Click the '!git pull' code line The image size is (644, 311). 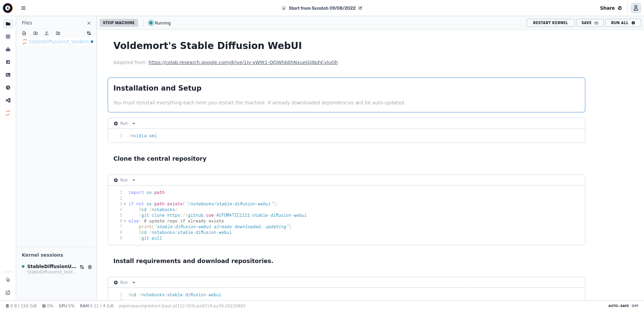pyautogui.click(x=150, y=238)
